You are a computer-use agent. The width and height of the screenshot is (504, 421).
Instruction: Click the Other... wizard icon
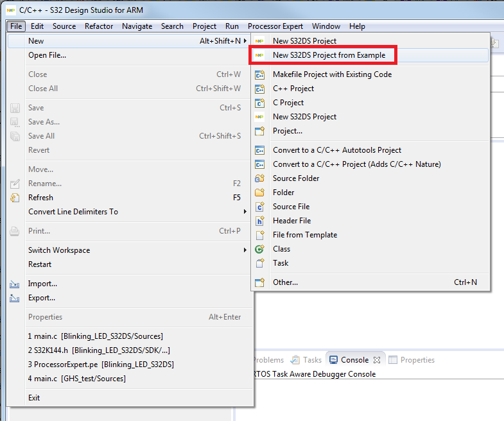260,282
